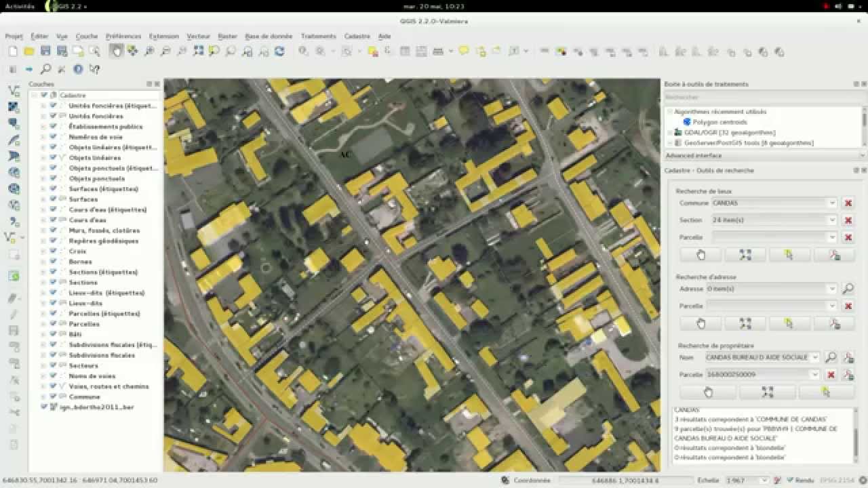This screenshot has width=868, height=488.
Task: Search address using magnifier beside Adresse field
Action: point(848,289)
